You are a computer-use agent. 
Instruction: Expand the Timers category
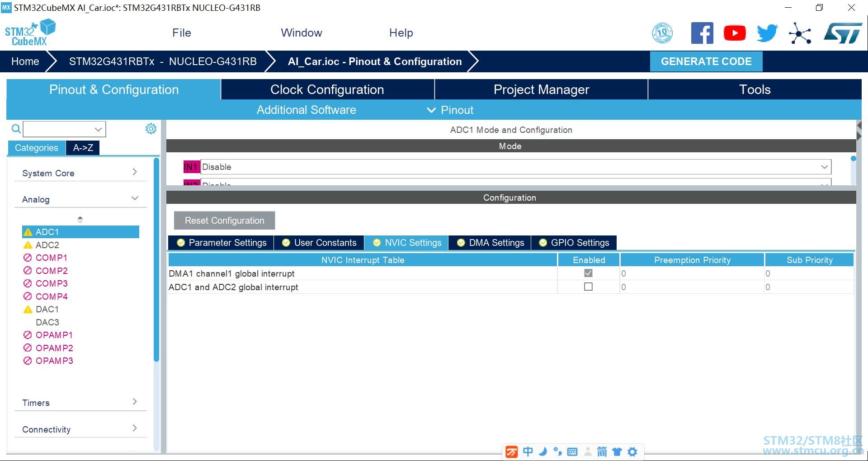point(80,402)
